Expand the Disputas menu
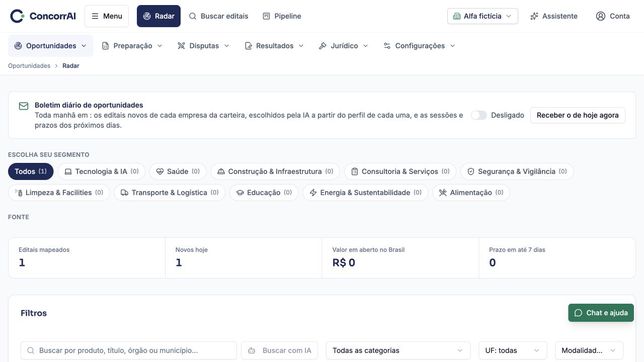Screen dimensions: 644x362 pyautogui.click(x=203, y=46)
